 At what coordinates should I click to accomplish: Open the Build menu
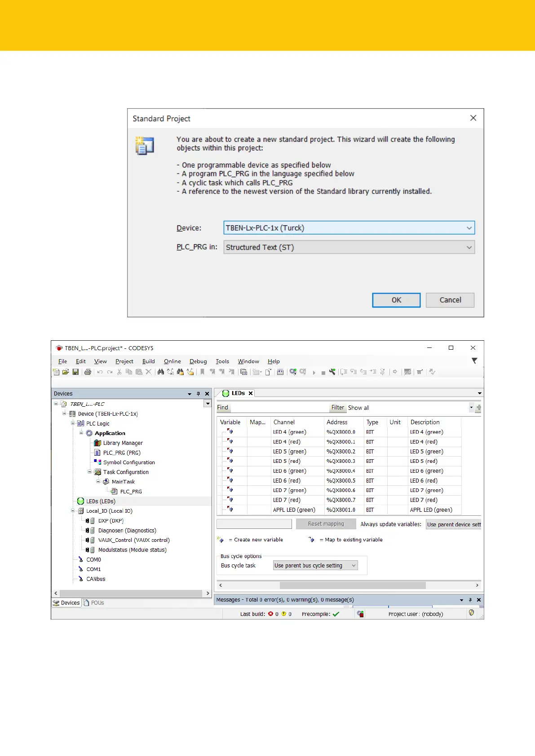(x=149, y=361)
